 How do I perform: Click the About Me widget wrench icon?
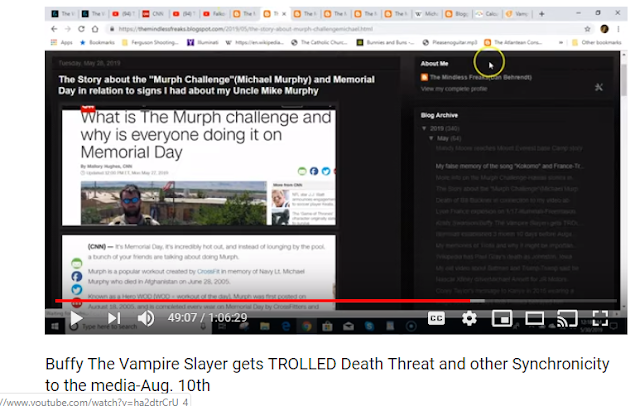point(599,87)
